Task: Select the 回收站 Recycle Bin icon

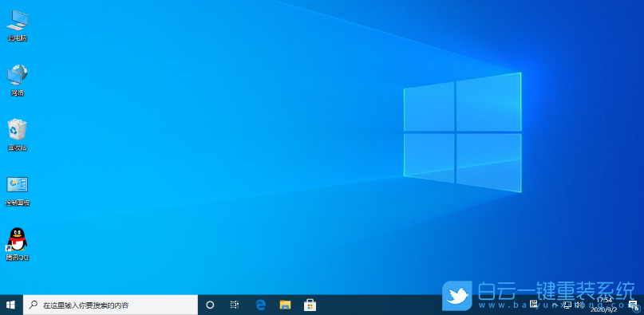Action: 18,135
